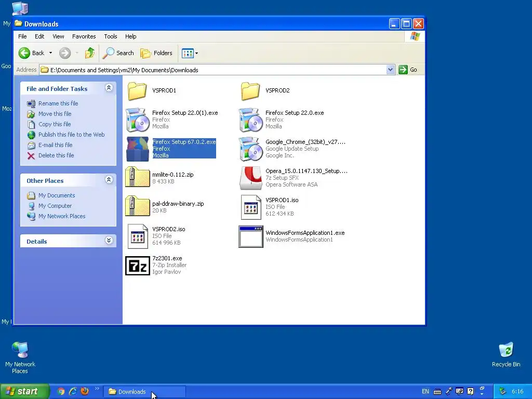
Task: Launch Firefox from Quick Launch
Action: coord(85,392)
